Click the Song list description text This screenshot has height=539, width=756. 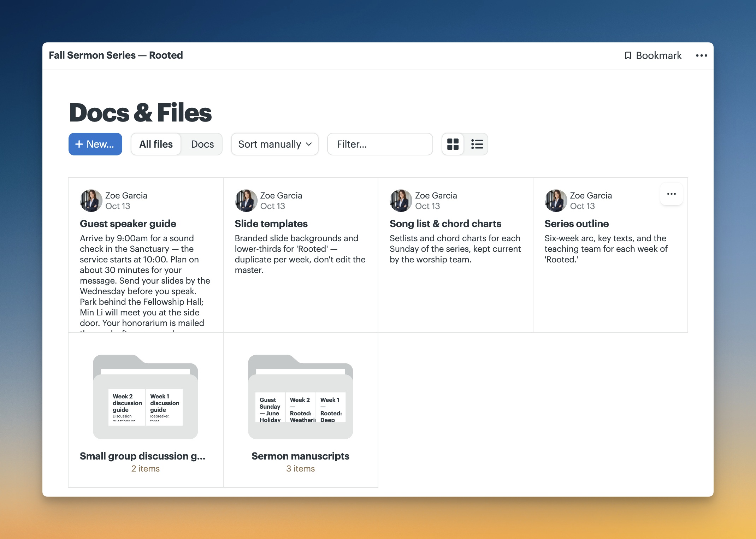(x=455, y=249)
